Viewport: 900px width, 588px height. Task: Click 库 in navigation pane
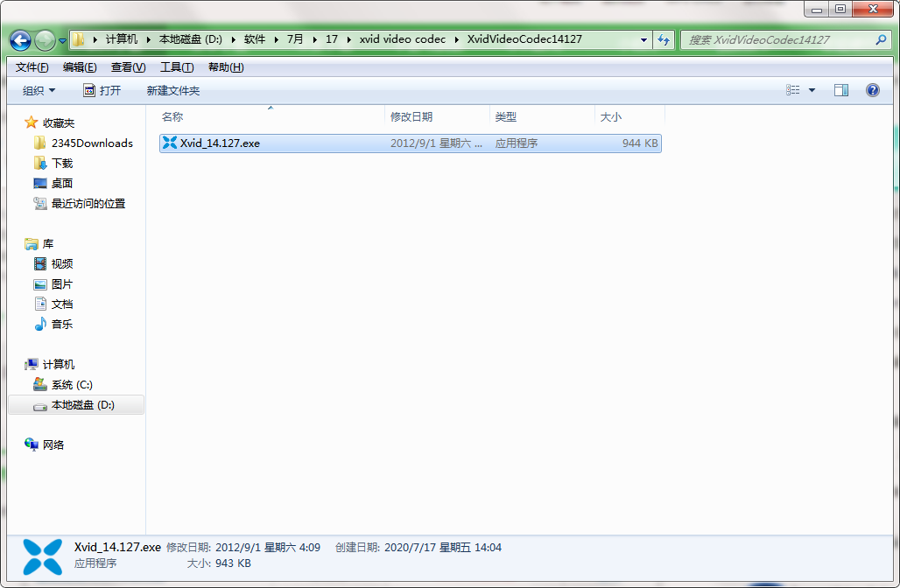pyautogui.click(x=47, y=244)
